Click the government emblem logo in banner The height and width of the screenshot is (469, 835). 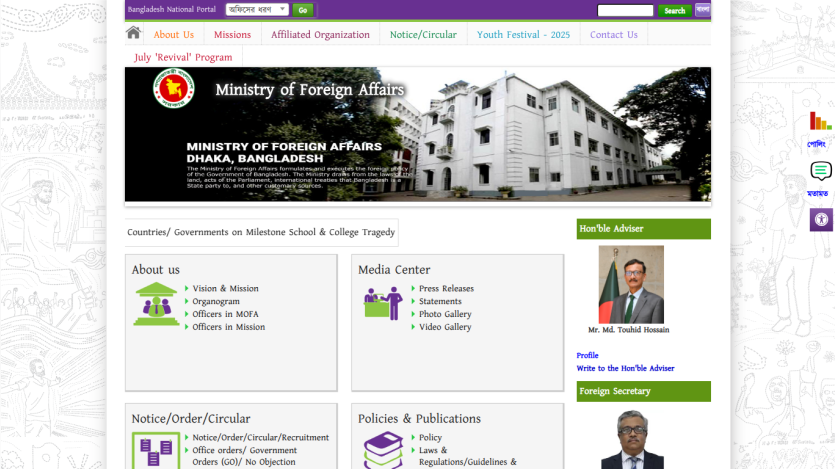174,88
